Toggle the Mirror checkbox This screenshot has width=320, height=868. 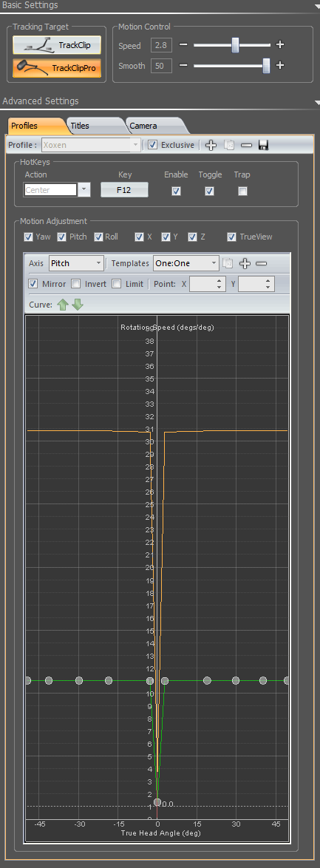[33, 284]
